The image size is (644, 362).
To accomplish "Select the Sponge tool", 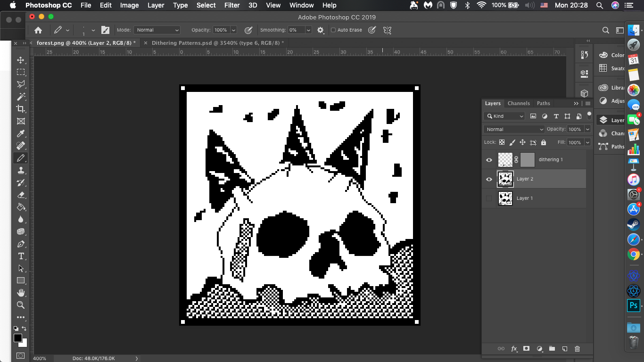I will coord(21,231).
